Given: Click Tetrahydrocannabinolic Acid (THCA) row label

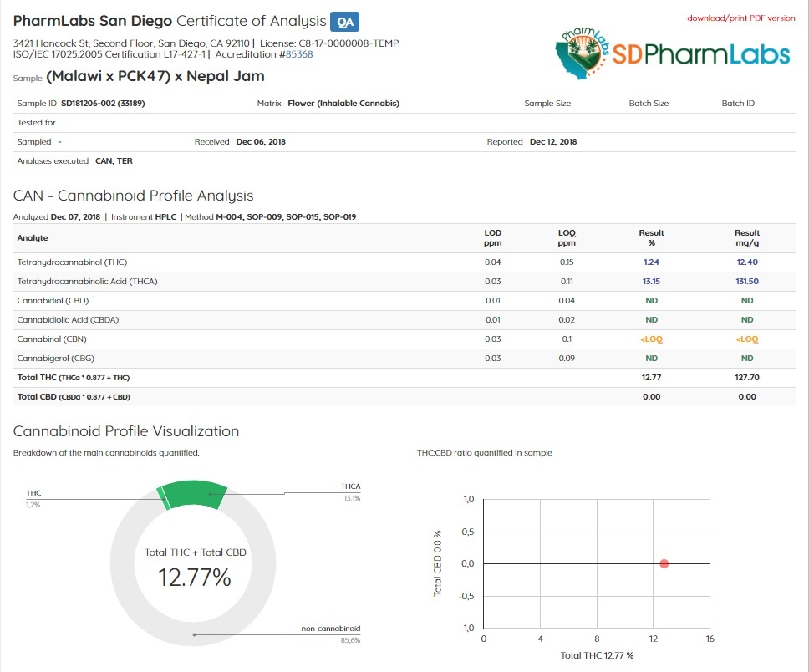Looking at the screenshot, I should click(x=87, y=282).
